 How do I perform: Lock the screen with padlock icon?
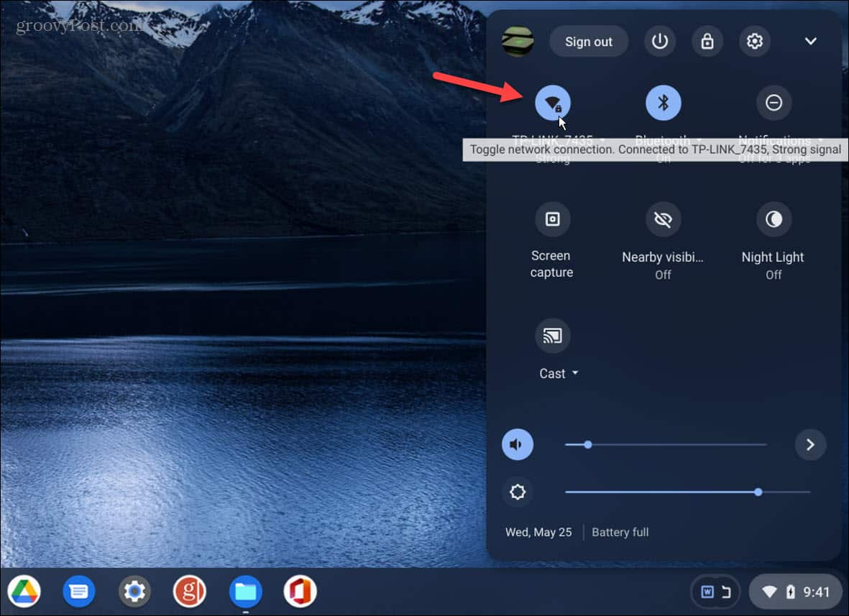(x=707, y=41)
